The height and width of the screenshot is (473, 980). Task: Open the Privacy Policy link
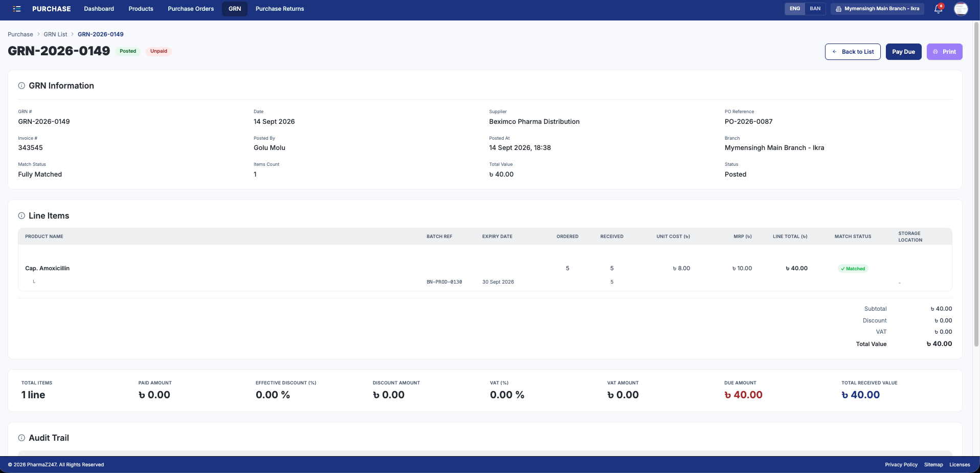click(901, 465)
